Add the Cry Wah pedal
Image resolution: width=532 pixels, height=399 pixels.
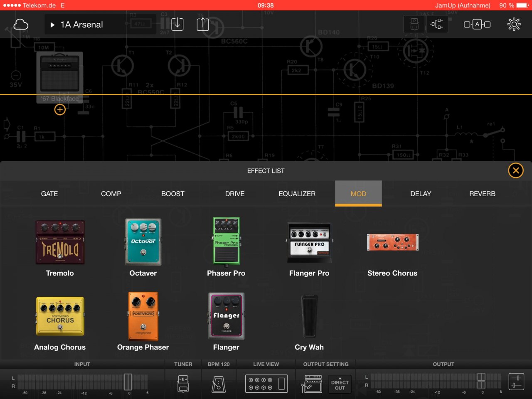(309, 316)
